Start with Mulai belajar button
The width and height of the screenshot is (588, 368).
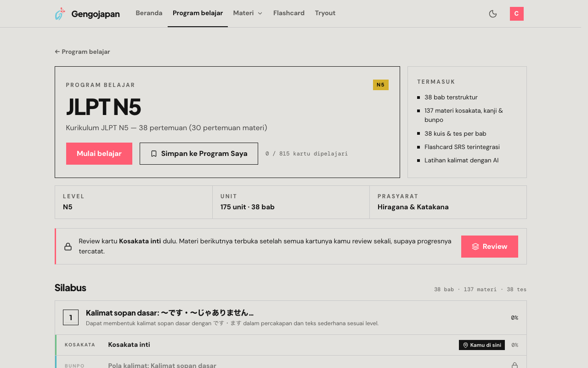pos(99,154)
